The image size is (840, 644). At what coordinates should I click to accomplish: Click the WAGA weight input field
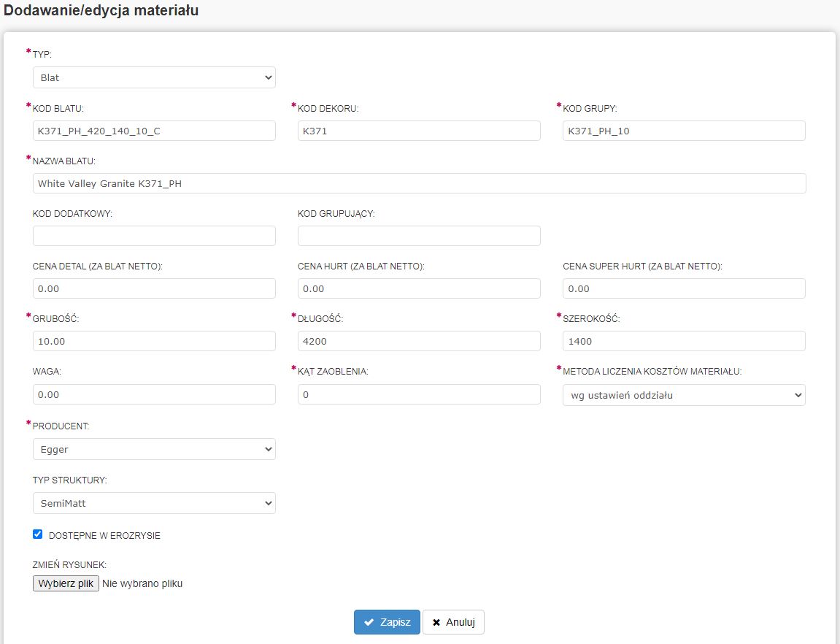154,394
